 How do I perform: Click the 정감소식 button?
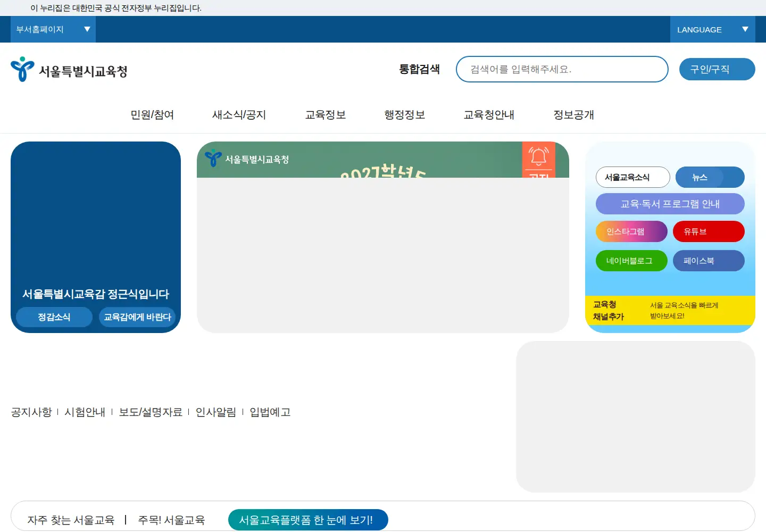(54, 317)
